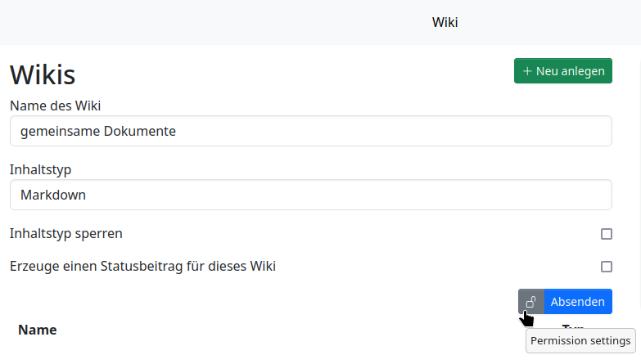Submit the form with Absenden

click(578, 301)
